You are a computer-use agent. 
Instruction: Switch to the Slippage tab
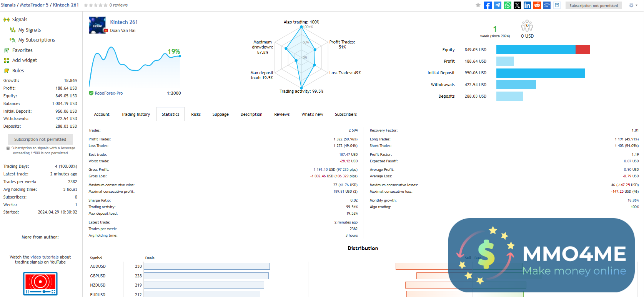221,114
